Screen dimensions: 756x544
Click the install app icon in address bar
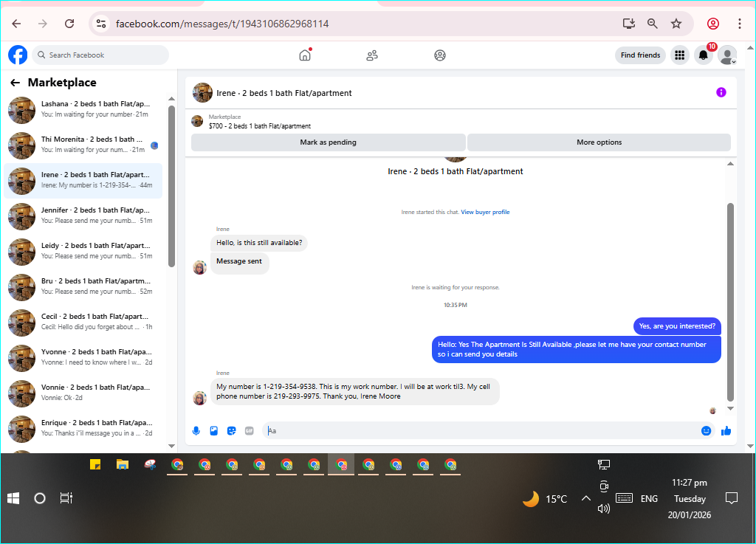point(629,24)
